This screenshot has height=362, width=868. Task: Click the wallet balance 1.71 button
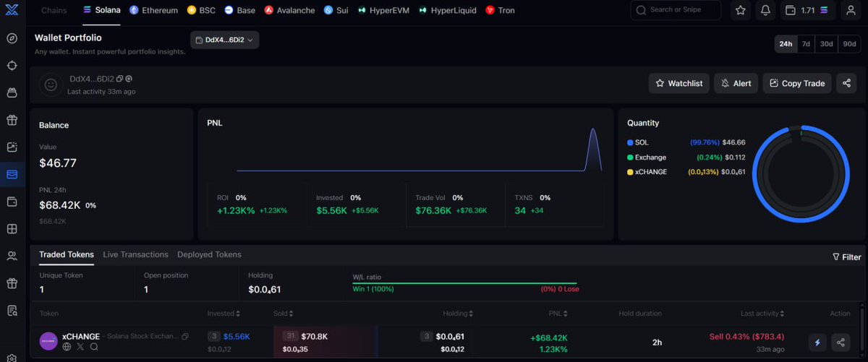pyautogui.click(x=807, y=10)
